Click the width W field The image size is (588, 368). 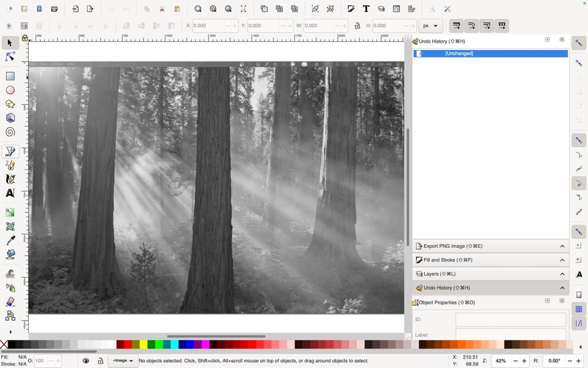coord(319,25)
